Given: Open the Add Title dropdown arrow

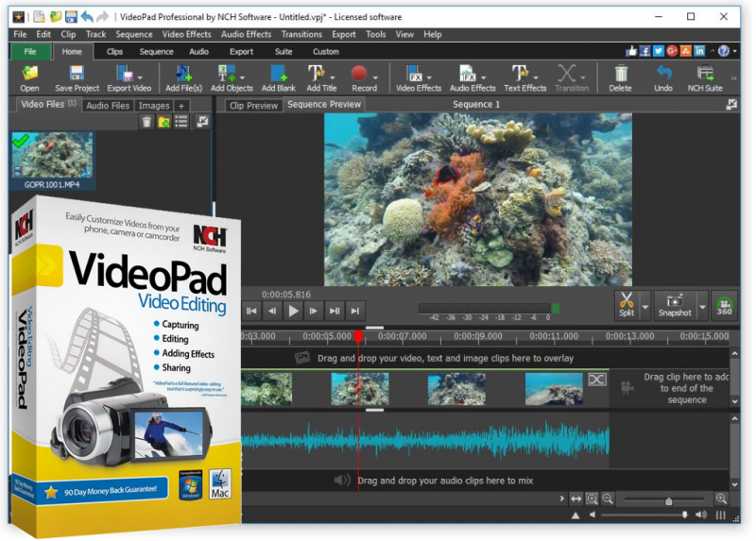Looking at the screenshot, I should [x=333, y=77].
